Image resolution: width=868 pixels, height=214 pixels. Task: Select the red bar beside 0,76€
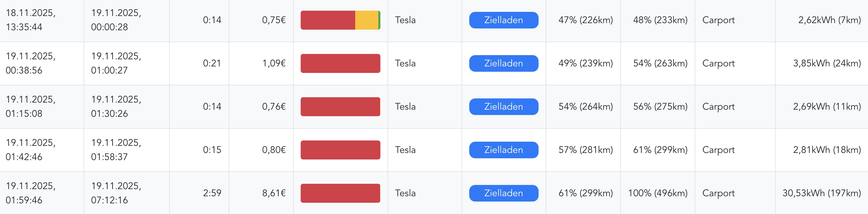coord(340,107)
